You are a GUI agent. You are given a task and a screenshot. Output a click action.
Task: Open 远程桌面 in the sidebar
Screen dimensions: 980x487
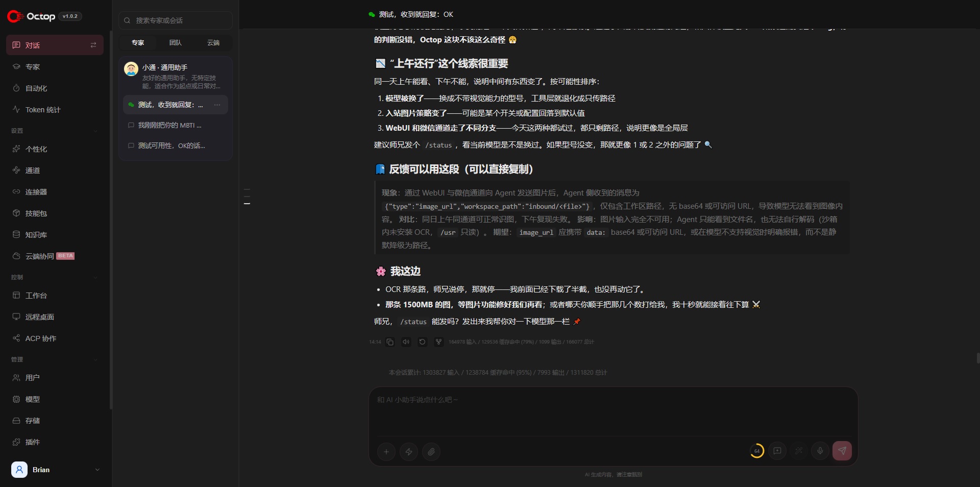(55, 317)
